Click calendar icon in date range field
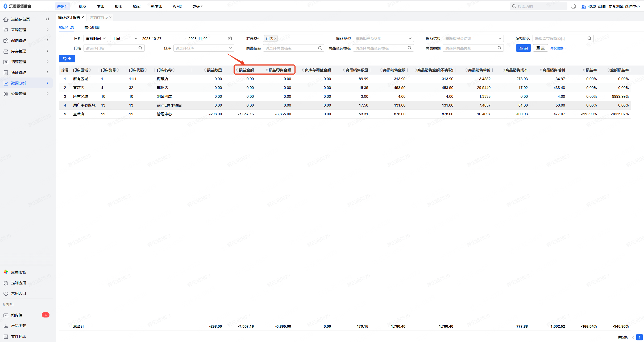644x342 pixels. pyautogui.click(x=230, y=38)
